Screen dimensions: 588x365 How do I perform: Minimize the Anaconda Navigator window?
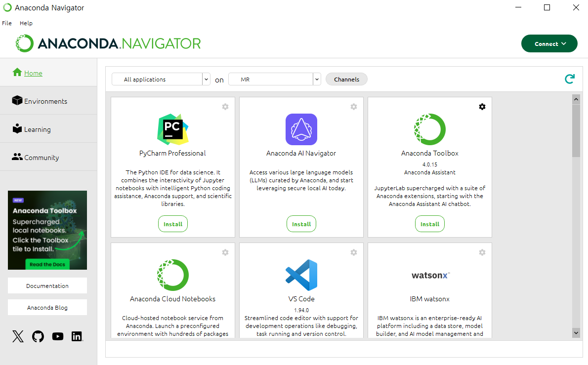518,7
